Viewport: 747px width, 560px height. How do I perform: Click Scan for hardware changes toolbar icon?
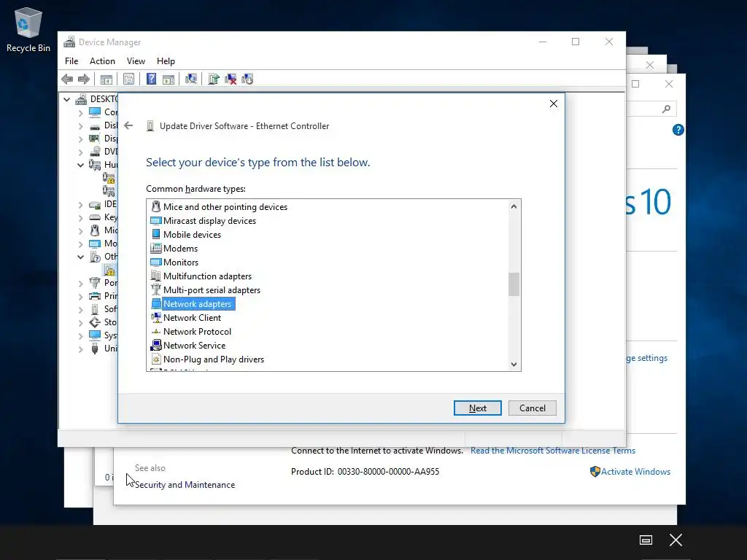[x=191, y=79]
